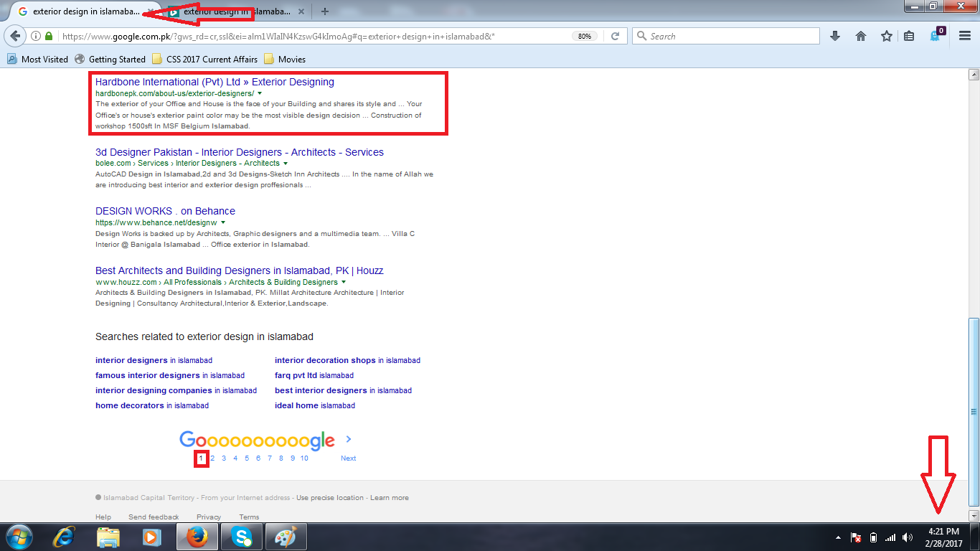Click 'Learn more' footer link

(390, 497)
